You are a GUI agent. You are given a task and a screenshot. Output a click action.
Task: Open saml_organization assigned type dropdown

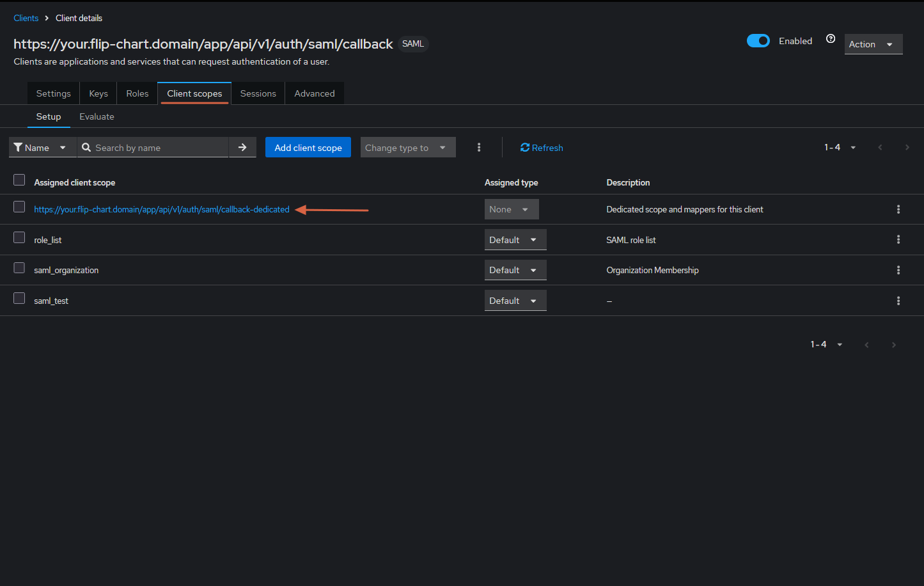(515, 270)
